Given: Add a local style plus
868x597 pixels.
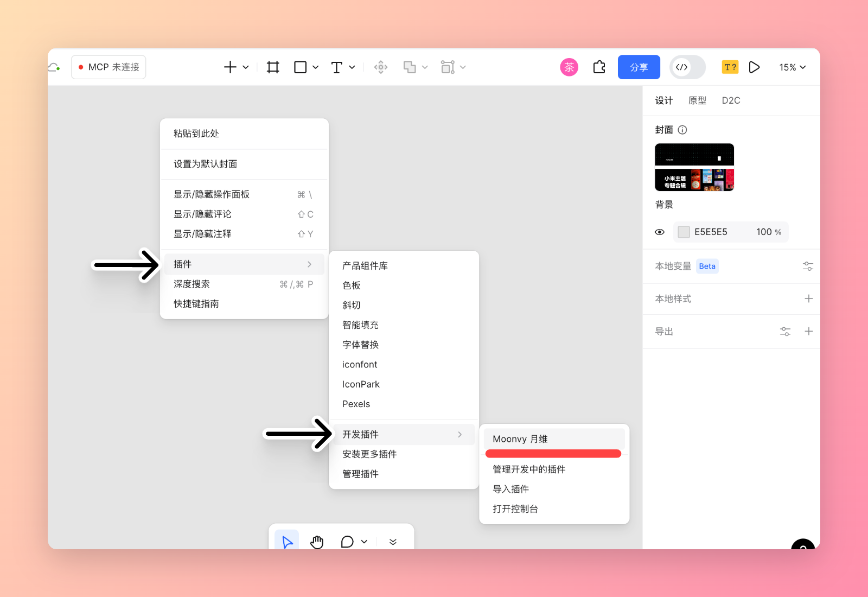Looking at the screenshot, I should coord(808,298).
